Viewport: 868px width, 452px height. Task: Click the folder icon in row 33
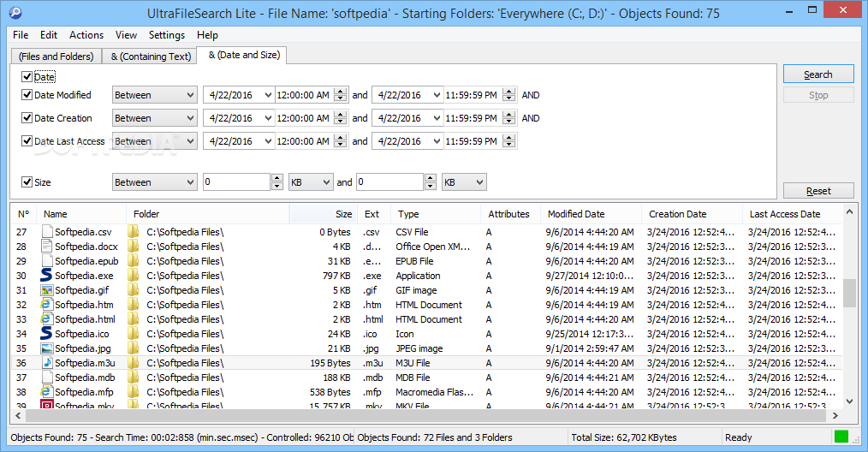pyautogui.click(x=134, y=319)
